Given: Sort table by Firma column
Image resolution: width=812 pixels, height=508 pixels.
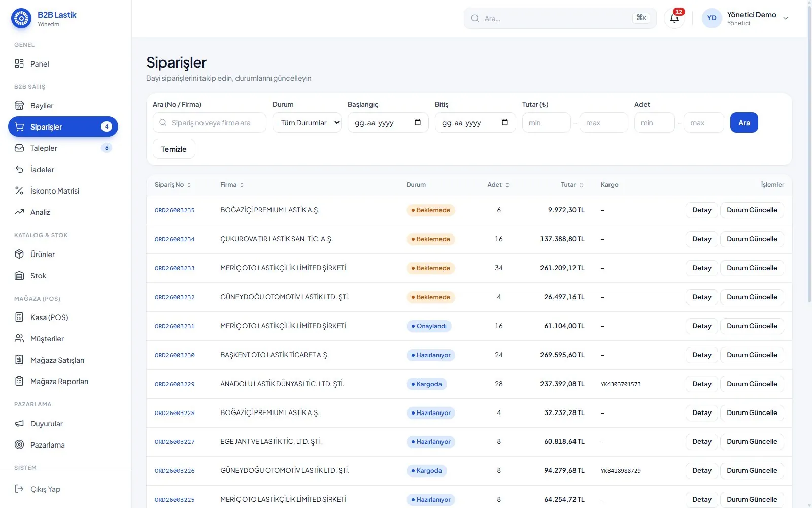Looking at the screenshot, I should (x=232, y=185).
